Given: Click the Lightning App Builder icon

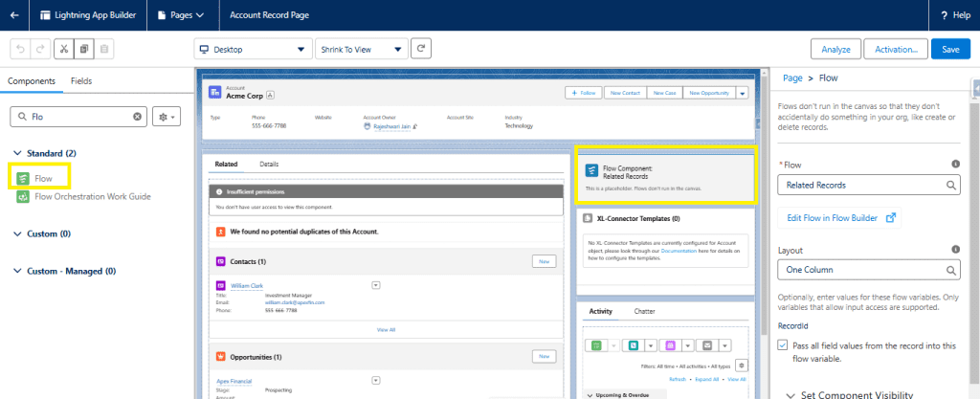Looking at the screenshot, I should (x=46, y=15).
